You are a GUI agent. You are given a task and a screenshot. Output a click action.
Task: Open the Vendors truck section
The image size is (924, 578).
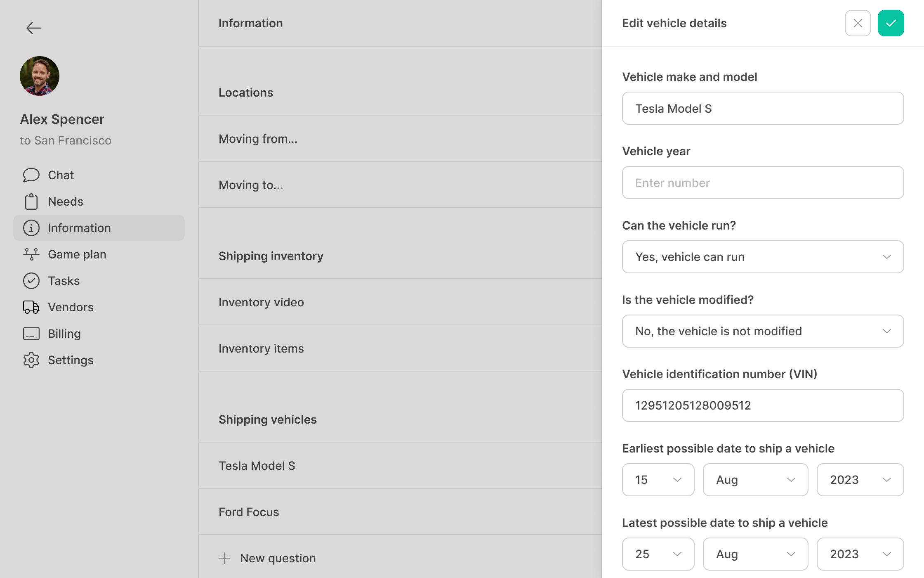point(71,307)
